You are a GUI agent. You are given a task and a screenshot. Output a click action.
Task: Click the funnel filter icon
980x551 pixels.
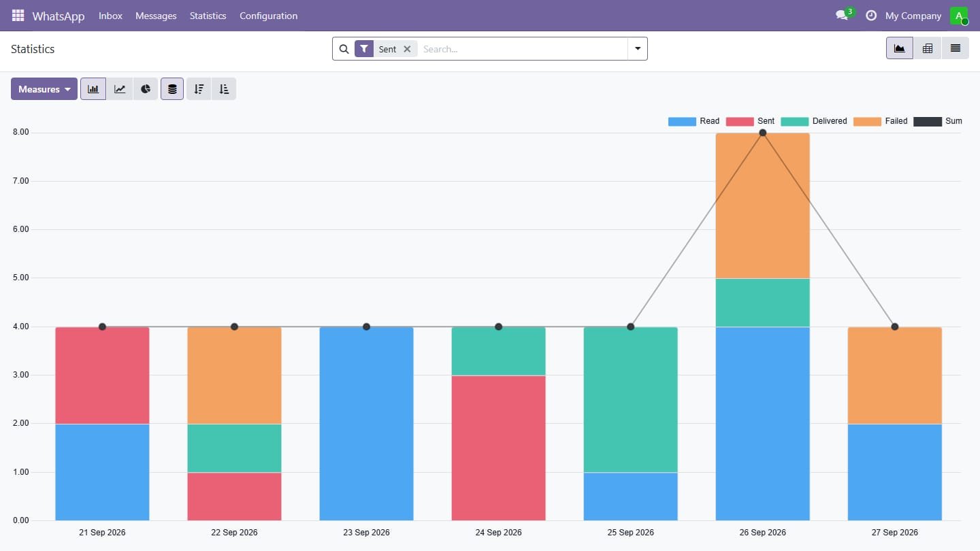coord(364,49)
